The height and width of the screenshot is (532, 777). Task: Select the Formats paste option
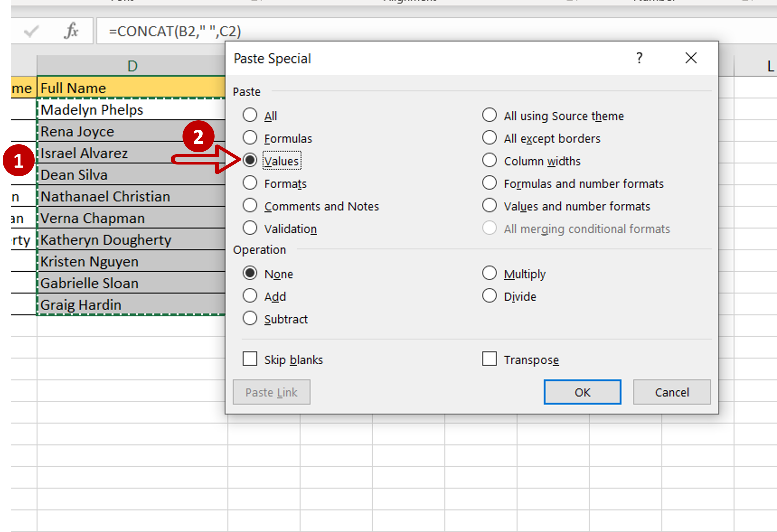tap(250, 183)
